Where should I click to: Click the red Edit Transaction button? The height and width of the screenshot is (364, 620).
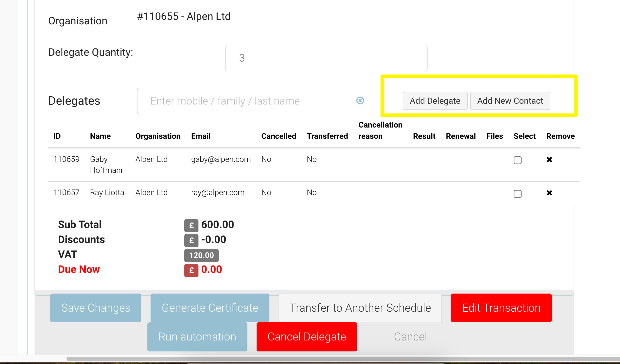point(501,308)
